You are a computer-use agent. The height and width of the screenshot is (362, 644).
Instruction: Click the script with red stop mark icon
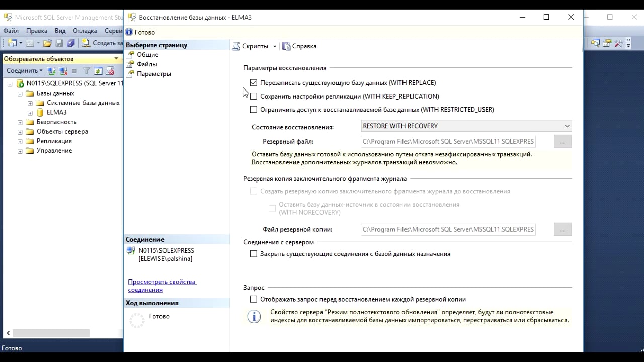[110, 71]
